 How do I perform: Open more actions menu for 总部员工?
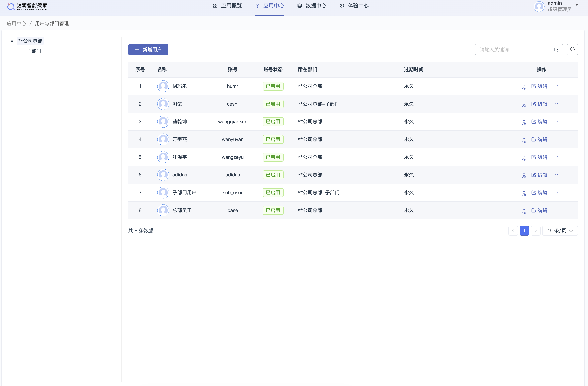(556, 210)
